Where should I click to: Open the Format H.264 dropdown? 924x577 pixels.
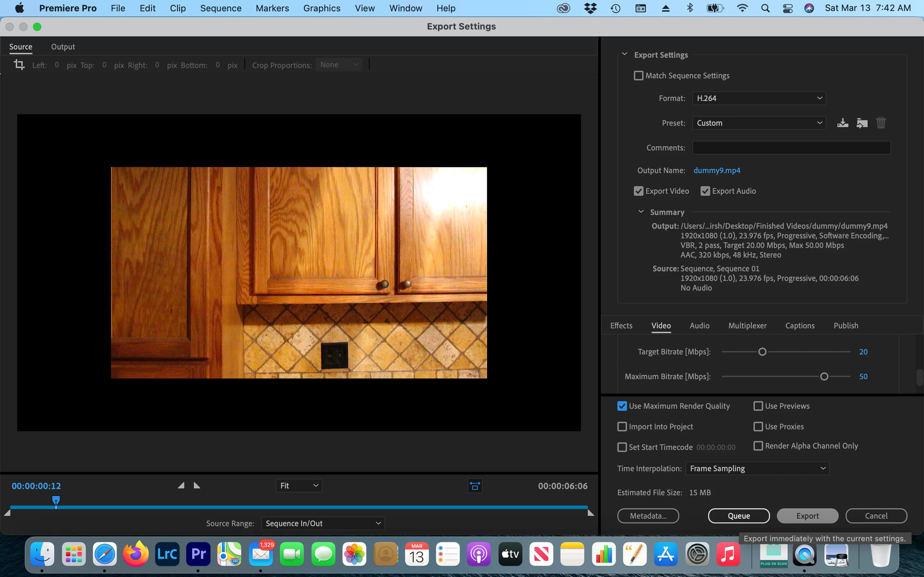tap(759, 98)
